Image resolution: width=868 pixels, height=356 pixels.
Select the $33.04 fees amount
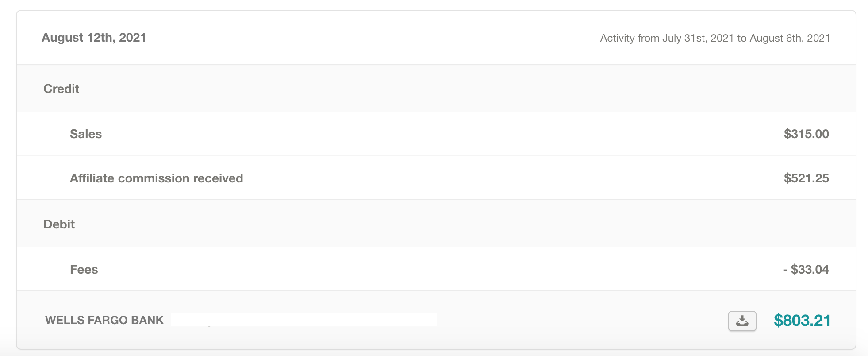click(x=809, y=270)
